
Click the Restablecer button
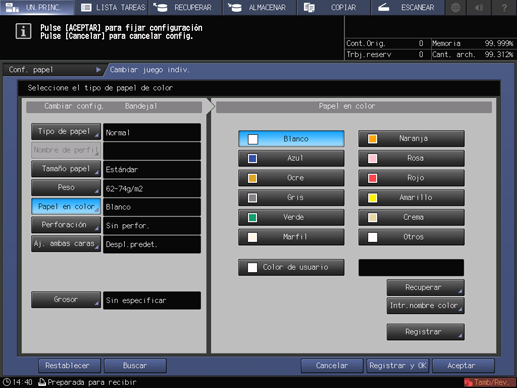(x=69, y=366)
